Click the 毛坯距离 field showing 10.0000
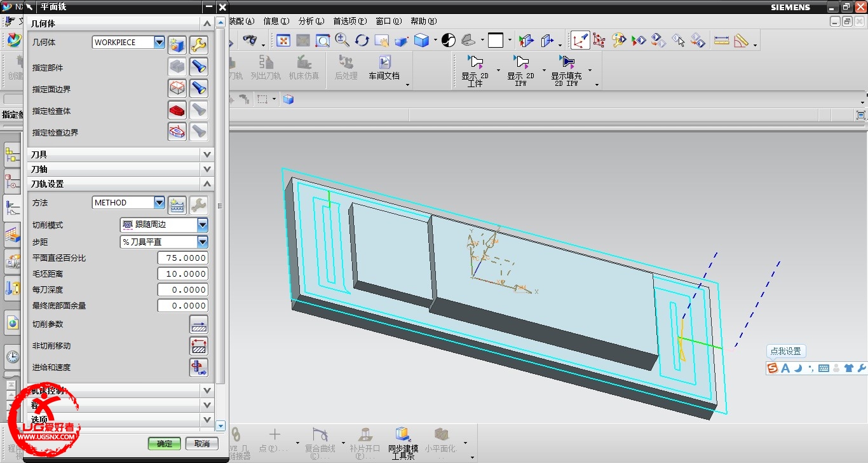The width and height of the screenshot is (868, 463). pos(183,274)
